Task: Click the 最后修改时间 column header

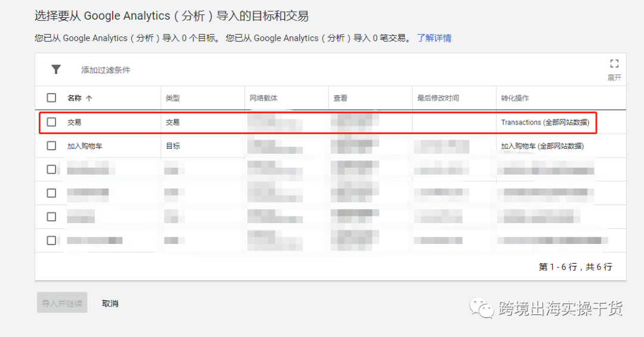Action: coord(438,98)
